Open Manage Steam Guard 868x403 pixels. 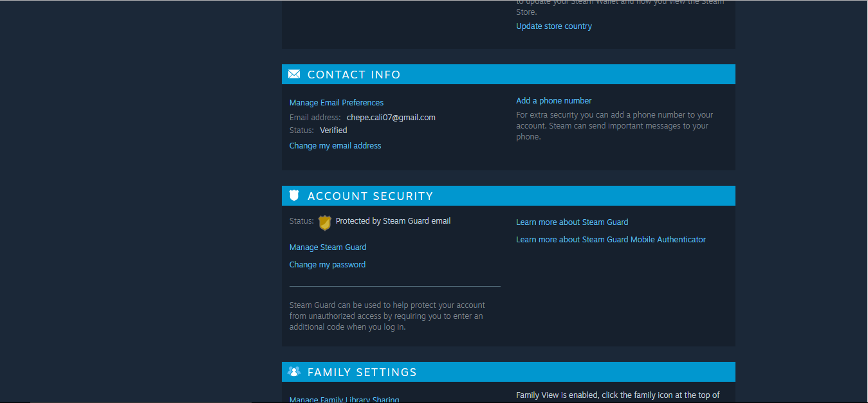(328, 247)
